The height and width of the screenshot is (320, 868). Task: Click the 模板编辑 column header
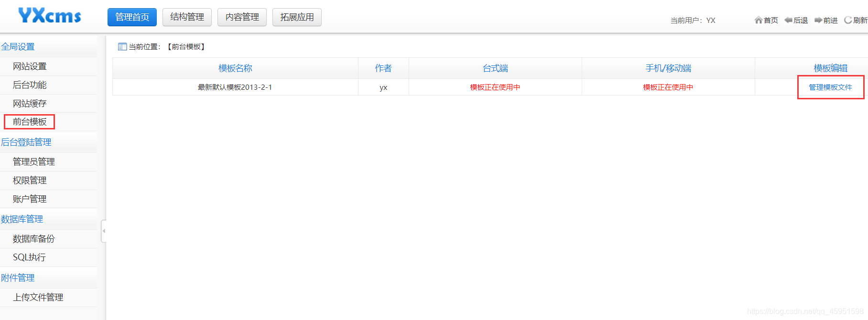[x=831, y=68]
